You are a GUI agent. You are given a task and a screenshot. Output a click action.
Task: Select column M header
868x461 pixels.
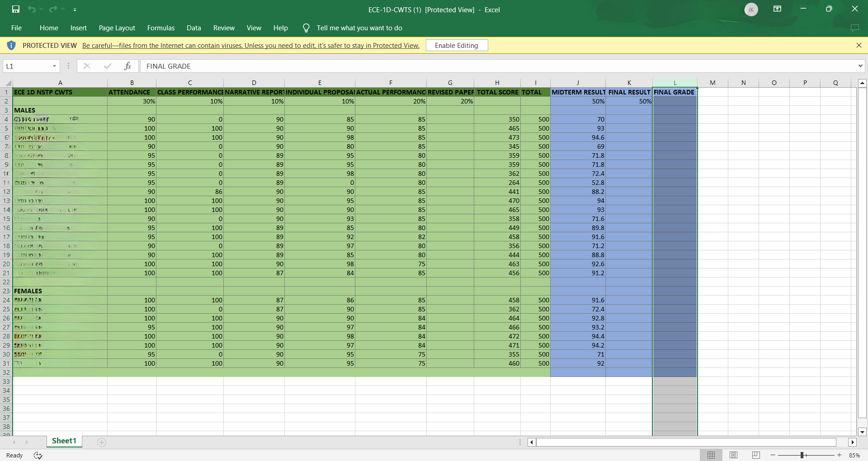712,83
